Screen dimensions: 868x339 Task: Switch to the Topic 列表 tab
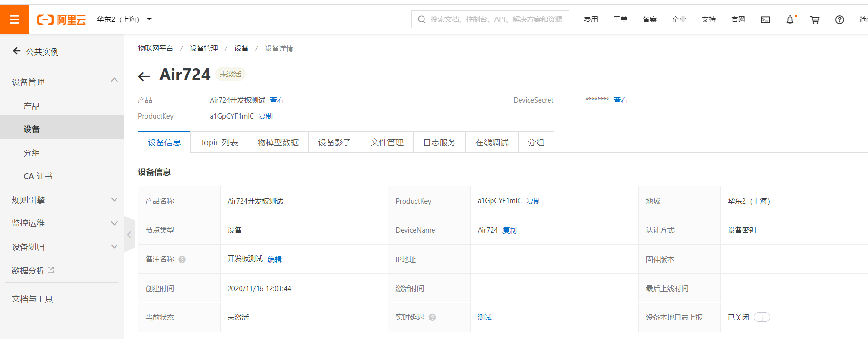[219, 142]
